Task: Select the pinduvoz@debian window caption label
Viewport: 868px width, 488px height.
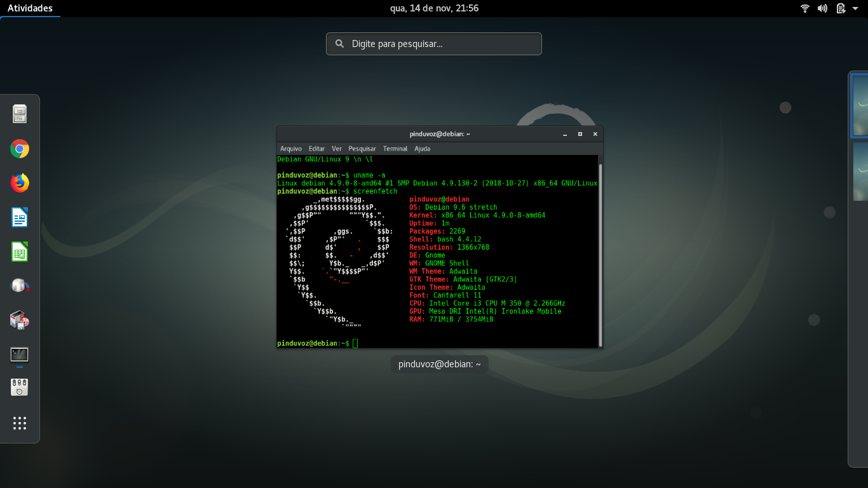Action: tap(440, 364)
